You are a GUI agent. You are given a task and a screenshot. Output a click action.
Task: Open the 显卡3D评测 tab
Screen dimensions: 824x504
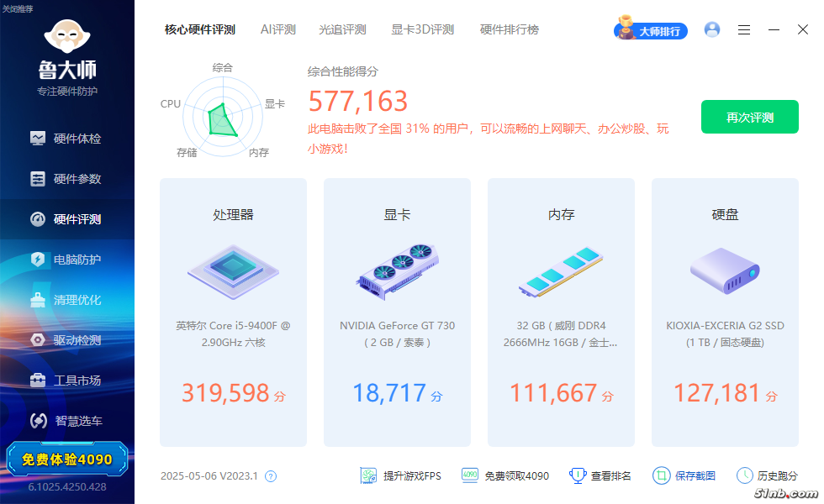click(422, 29)
